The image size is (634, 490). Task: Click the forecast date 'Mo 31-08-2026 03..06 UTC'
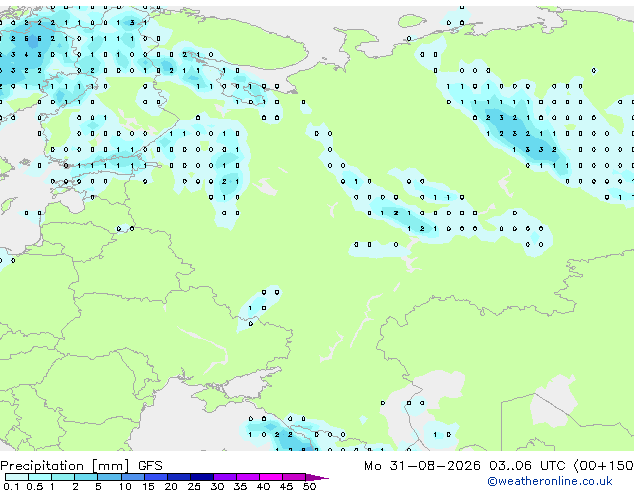[x=465, y=466]
